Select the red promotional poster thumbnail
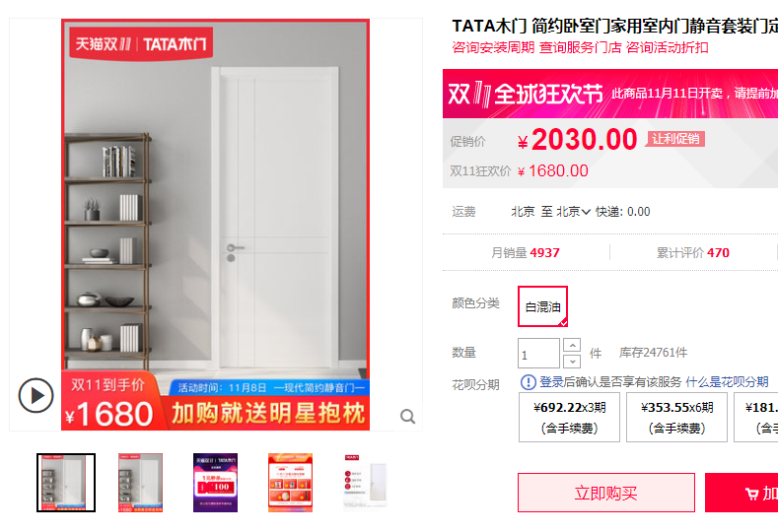Viewport: 778px width, 532px height. (290, 483)
